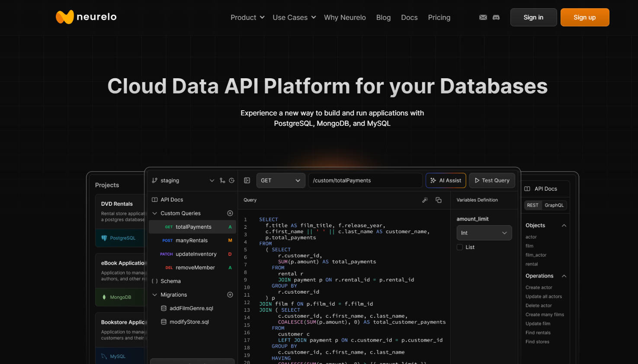The image size is (638, 364).
Task: Go to the Pricing page
Action: point(439,17)
